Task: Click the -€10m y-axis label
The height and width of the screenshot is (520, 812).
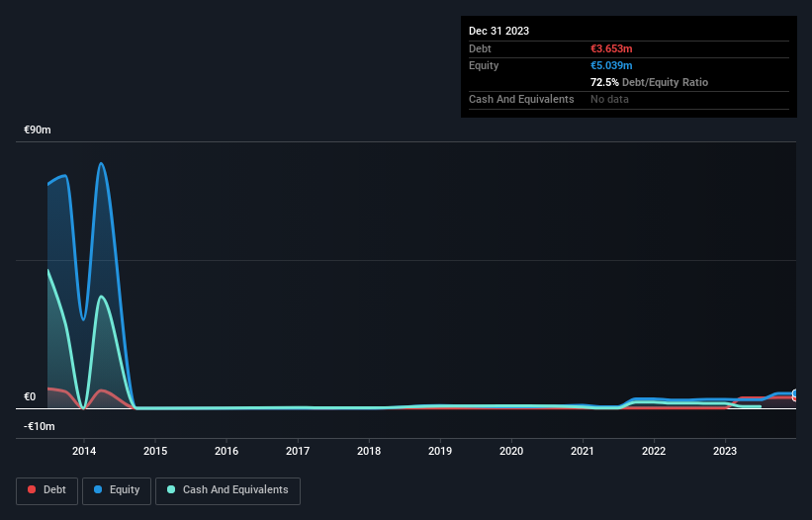Action: (x=40, y=426)
